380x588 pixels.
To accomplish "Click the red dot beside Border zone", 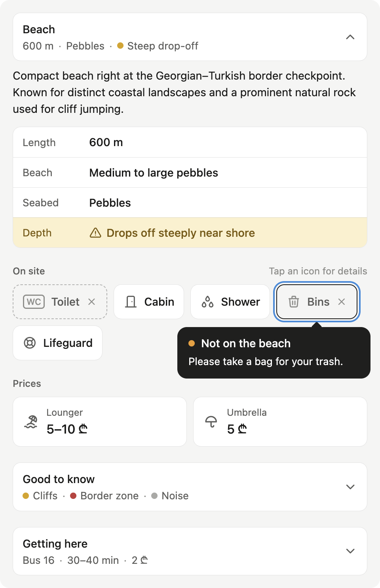I will 73,496.
